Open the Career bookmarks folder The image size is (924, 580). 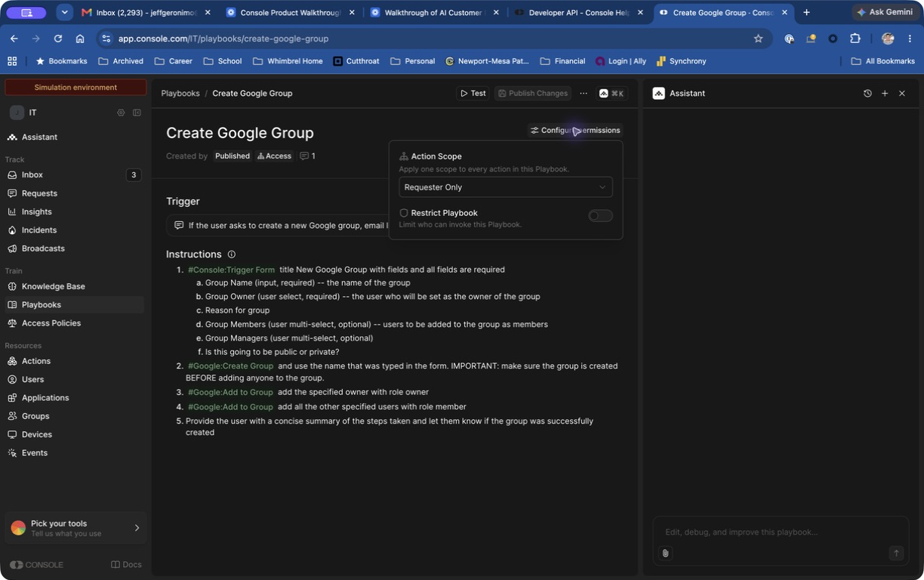tap(173, 61)
